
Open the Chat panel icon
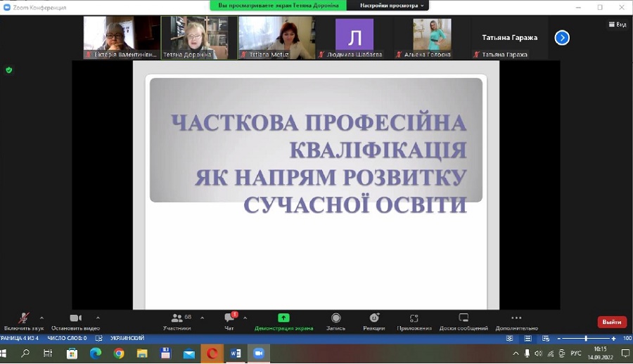(x=229, y=318)
